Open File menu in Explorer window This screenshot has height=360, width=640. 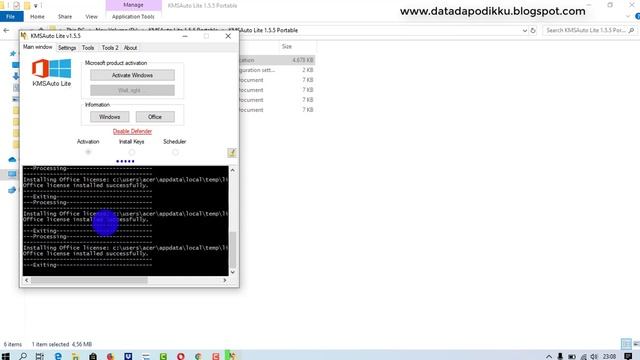11,17
